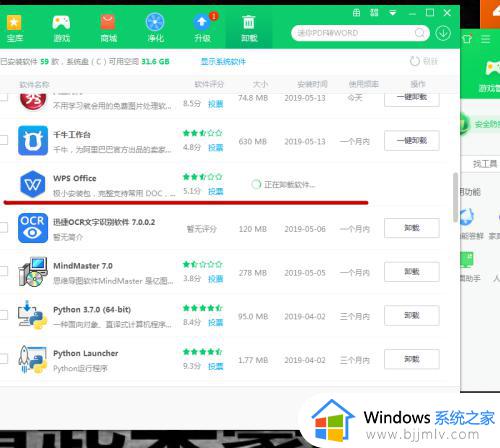Click the Python 3.7.0 installer icon
The width and height of the screenshot is (500, 448).
coord(33,315)
